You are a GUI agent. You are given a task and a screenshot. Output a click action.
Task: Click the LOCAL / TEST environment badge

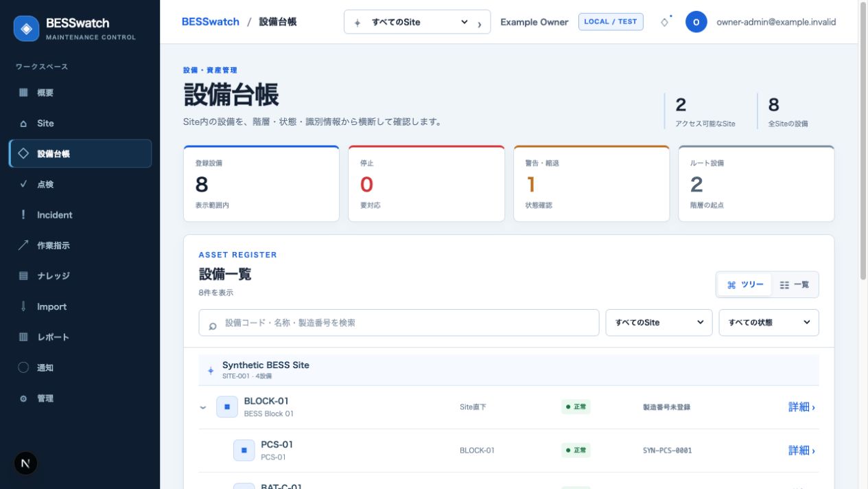(611, 22)
